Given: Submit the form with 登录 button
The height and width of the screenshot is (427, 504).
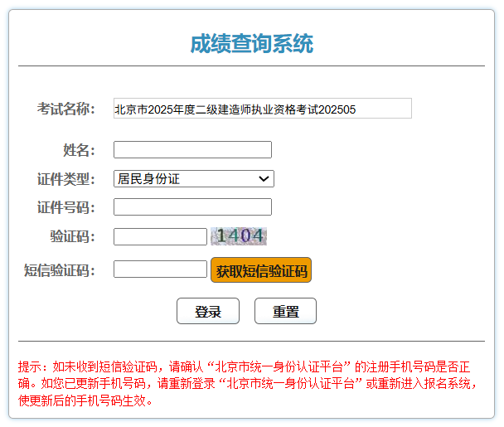Looking at the screenshot, I should tap(208, 311).
